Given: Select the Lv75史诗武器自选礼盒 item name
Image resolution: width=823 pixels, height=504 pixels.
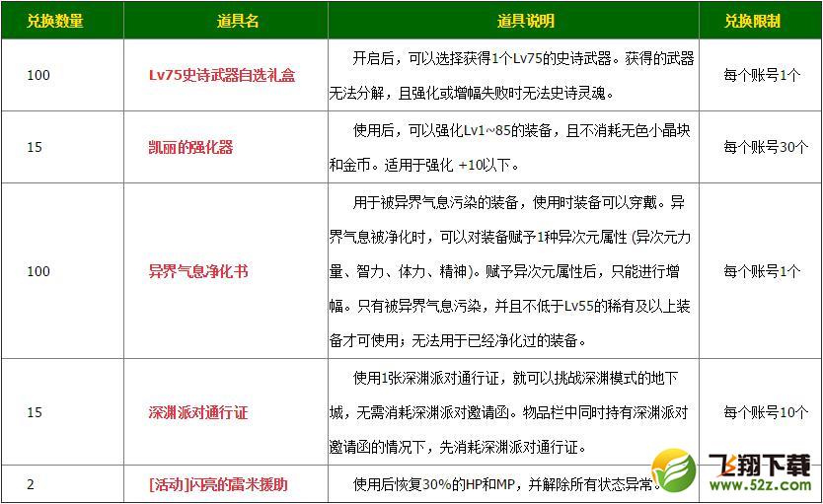Looking at the screenshot, I should point(222,75).
